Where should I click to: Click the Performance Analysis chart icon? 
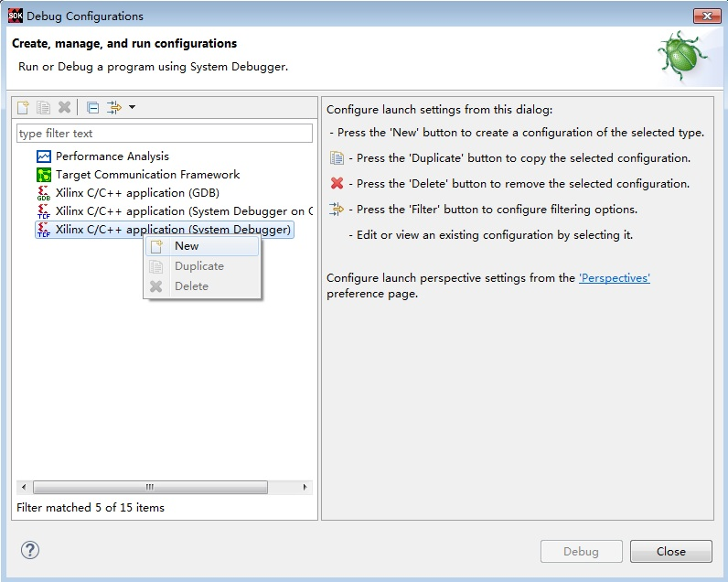pyautogui.click(x=44, y=156)
